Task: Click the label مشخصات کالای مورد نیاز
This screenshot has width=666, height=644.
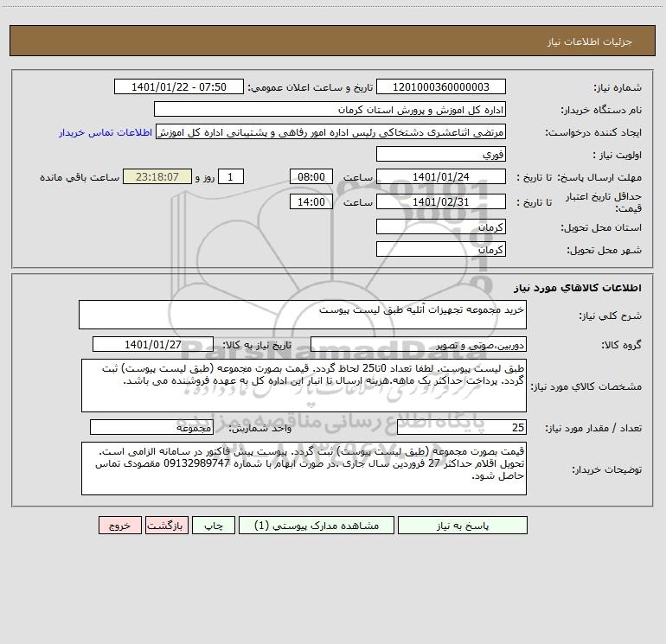Action: [x=586, y=386]
